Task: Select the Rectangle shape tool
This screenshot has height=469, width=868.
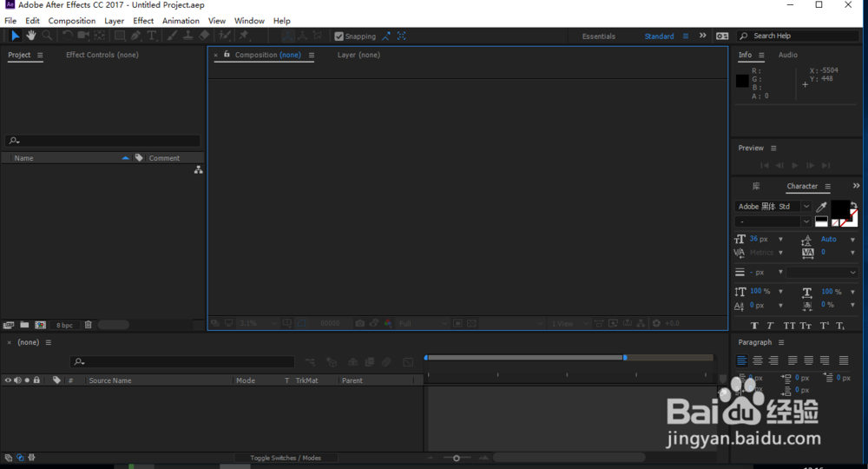Action: tap(120, 36)
